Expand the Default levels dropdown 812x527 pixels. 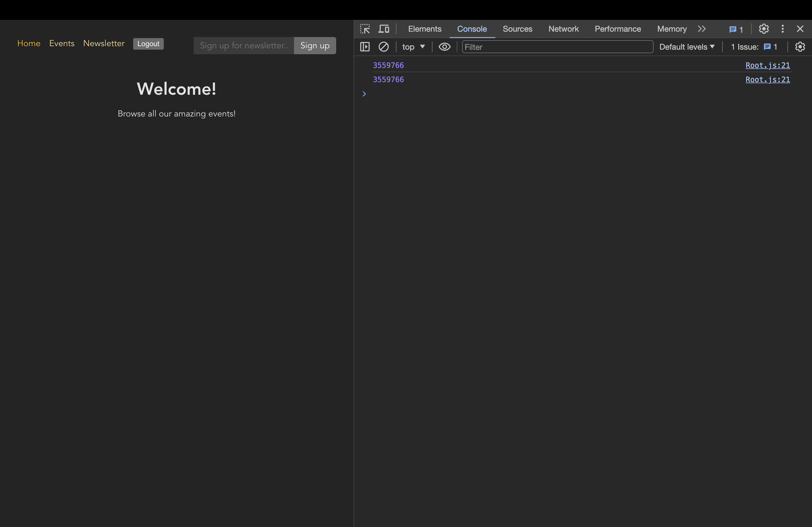(x=686, y=47)
